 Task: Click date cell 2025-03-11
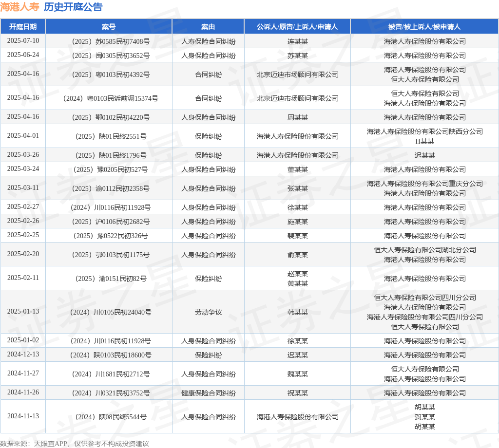[x=23, y=188]
